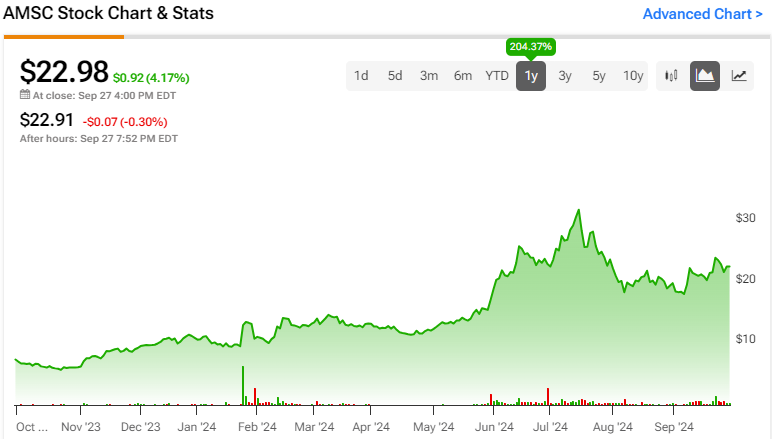Click the Aug '24 axis label
The width and height of the screenshot is (772, 439).
(612, 427)
